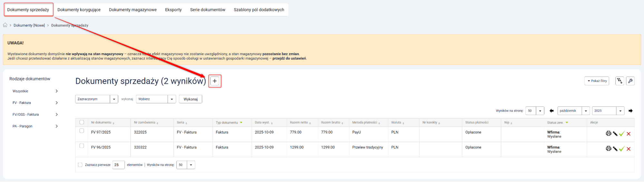Click the filter funnel icon
This screenshot has width=644, height=182.
point(620,81)
